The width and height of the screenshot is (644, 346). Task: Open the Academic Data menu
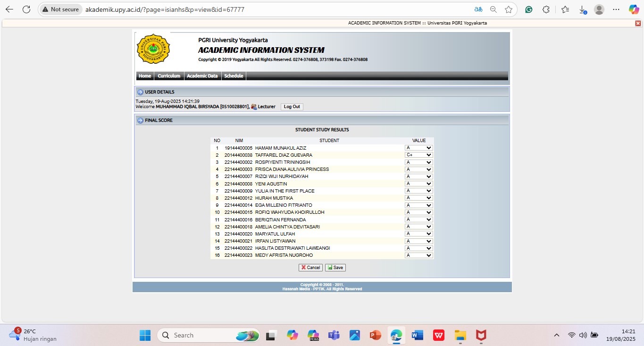click(202, 76)
